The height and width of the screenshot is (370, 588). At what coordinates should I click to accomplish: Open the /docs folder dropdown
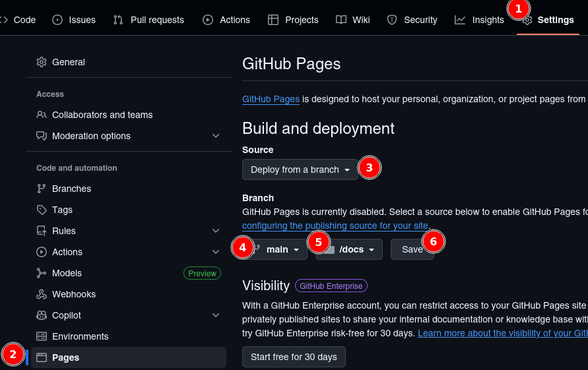point(349,249)
